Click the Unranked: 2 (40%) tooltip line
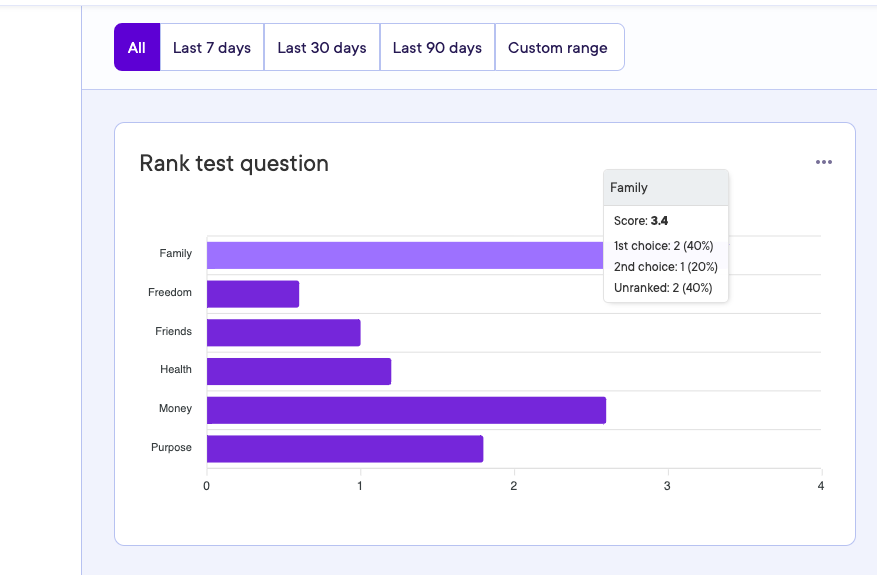Screen dimensions: 877x575 [663, 288]
